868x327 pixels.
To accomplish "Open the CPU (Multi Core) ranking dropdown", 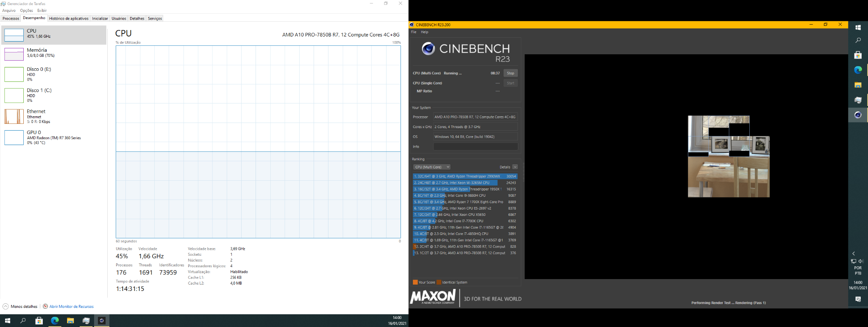I will point(431,167).
